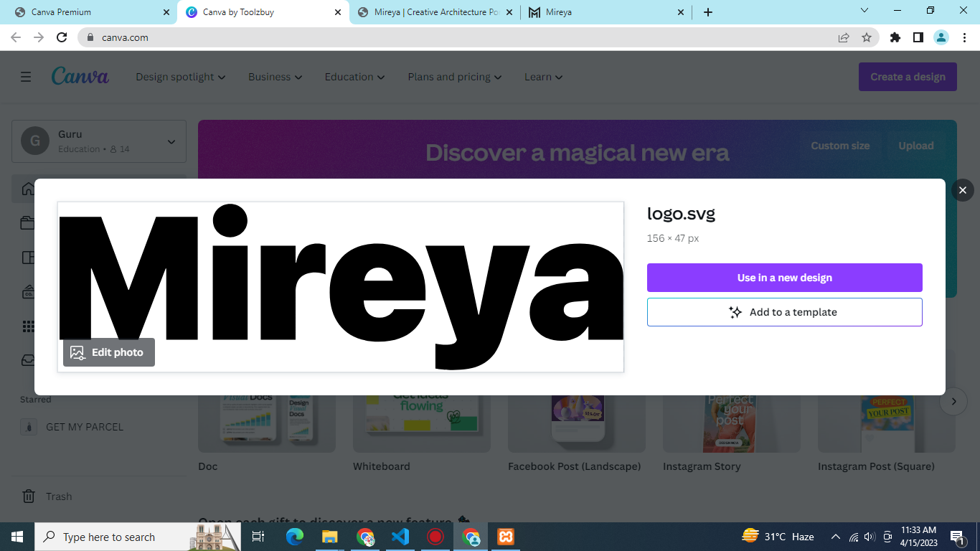
Task: Open the hamburger menu icon
Action: 26,77
